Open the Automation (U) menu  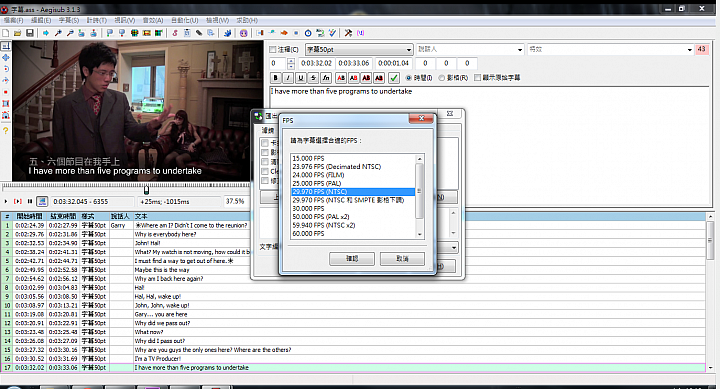[185, 20]
